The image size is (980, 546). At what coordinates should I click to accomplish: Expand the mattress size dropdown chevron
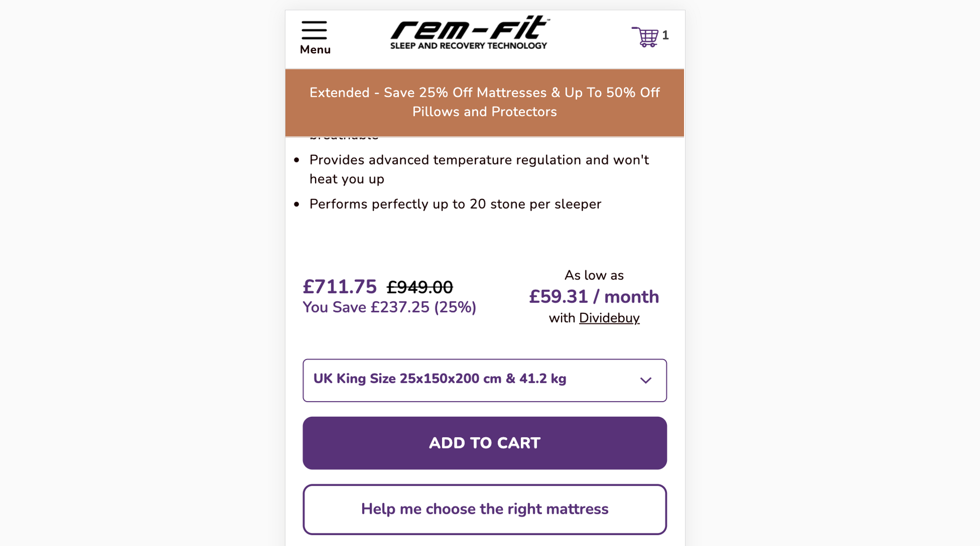[x=646, y=380]
